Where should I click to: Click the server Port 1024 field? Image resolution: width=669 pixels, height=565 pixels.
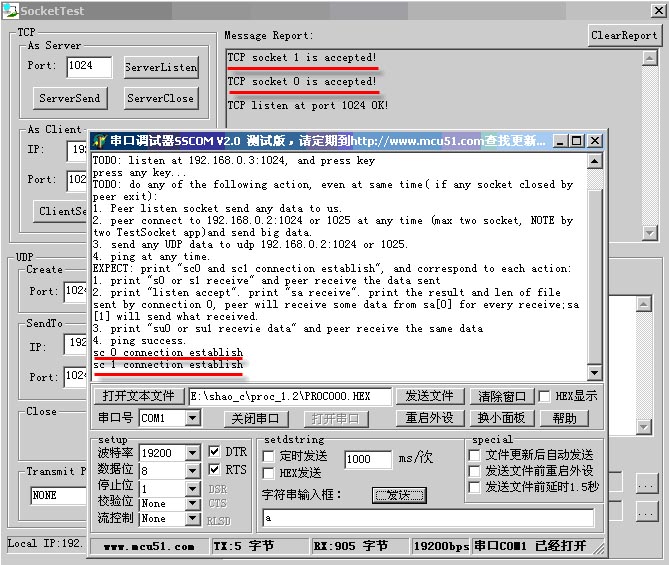[89, 67]
